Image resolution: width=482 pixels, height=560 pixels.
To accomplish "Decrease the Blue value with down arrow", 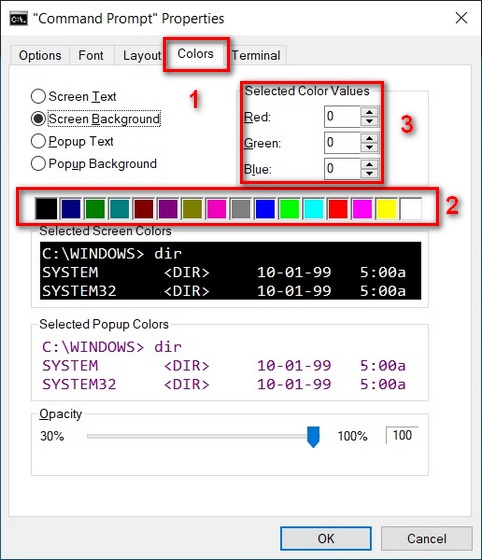I will click(369, 174).
